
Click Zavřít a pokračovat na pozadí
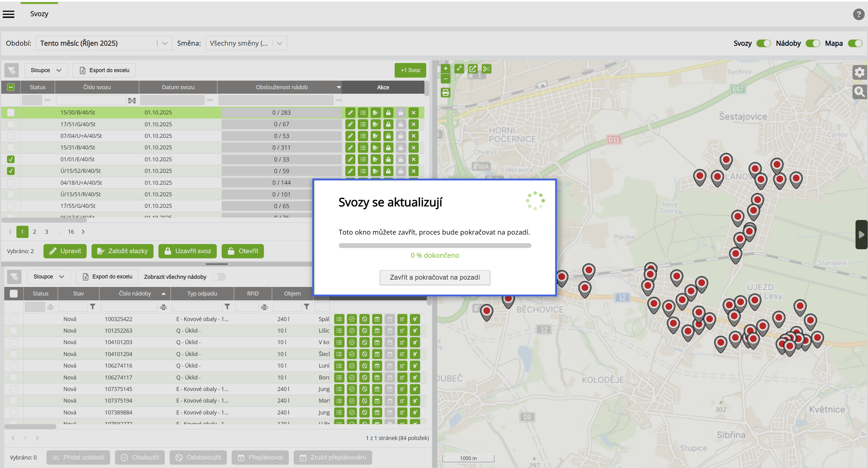(435, 277)
